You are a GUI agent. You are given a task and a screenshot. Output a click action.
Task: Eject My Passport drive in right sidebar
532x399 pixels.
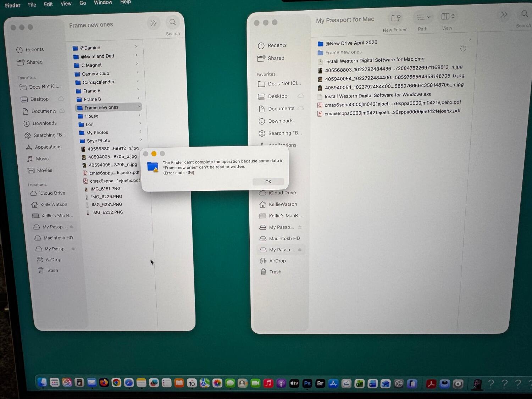coord(300,250)
